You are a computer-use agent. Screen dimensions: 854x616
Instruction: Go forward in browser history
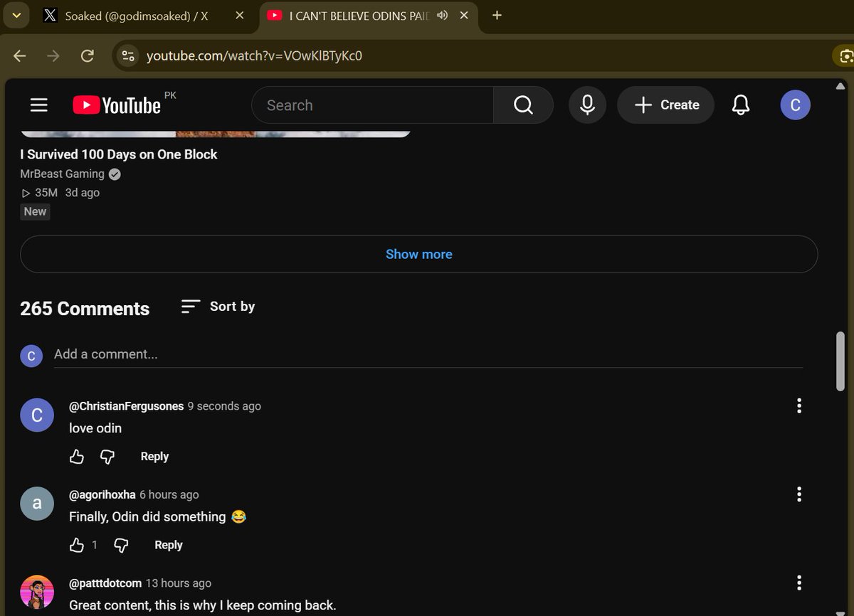[x=53, y=55]
